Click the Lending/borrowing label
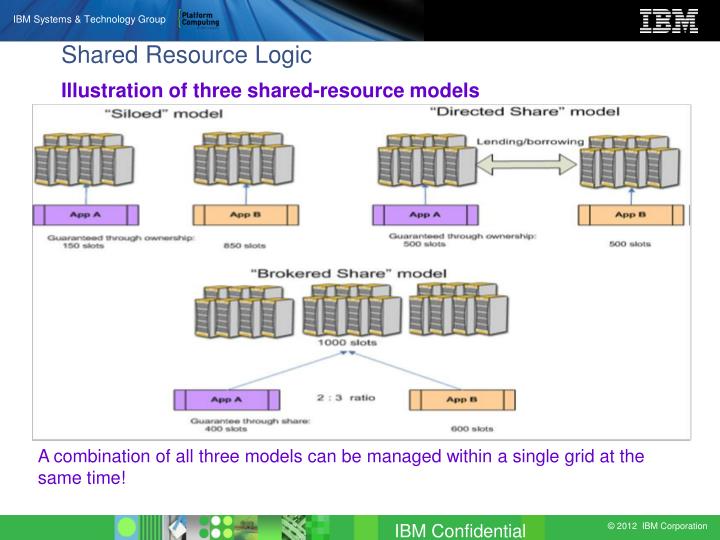Screen dimensions: 720x540 (x=530, y=142)
